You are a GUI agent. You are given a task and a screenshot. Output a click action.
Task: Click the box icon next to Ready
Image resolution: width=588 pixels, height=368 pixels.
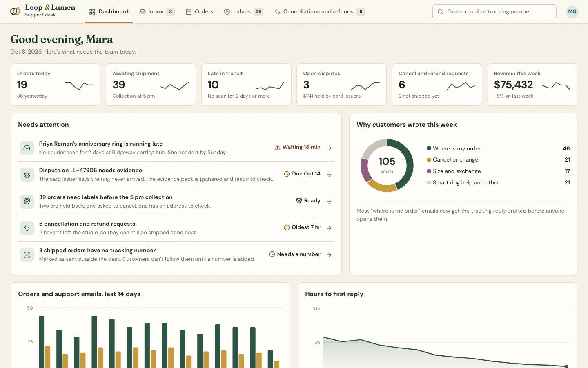[299, 200]
